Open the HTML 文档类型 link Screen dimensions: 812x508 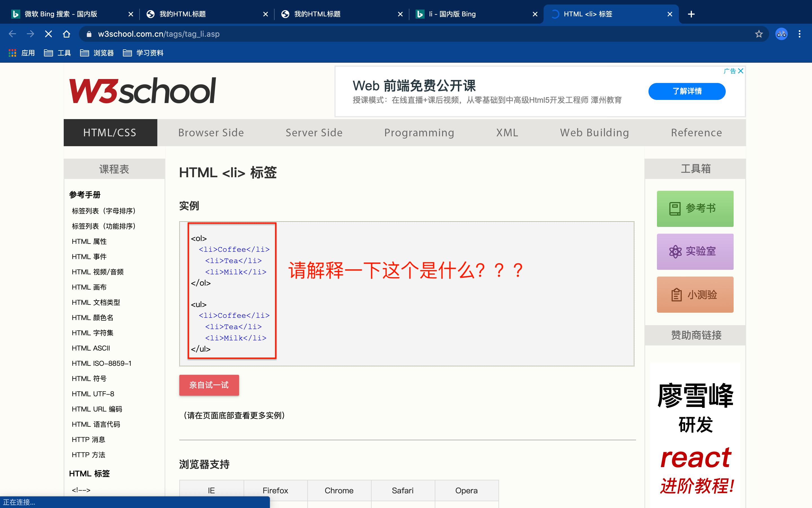[x=96, y=302]
